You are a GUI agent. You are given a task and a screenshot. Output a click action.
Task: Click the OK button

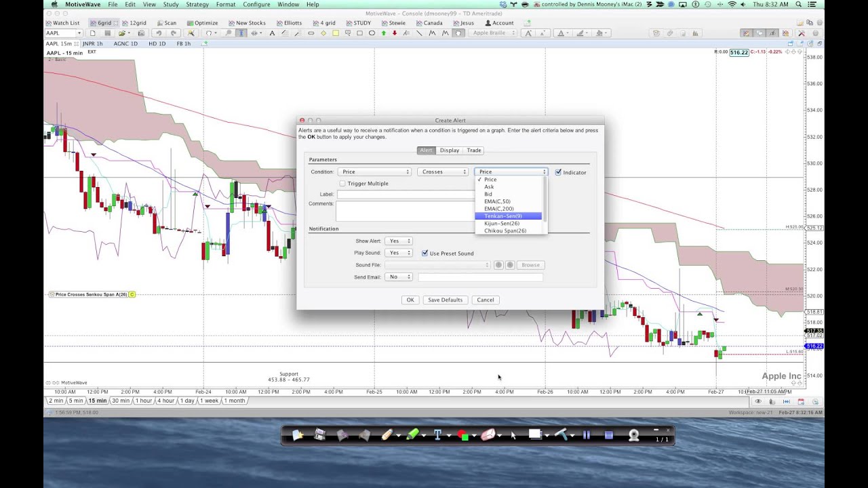click(410, 300)
